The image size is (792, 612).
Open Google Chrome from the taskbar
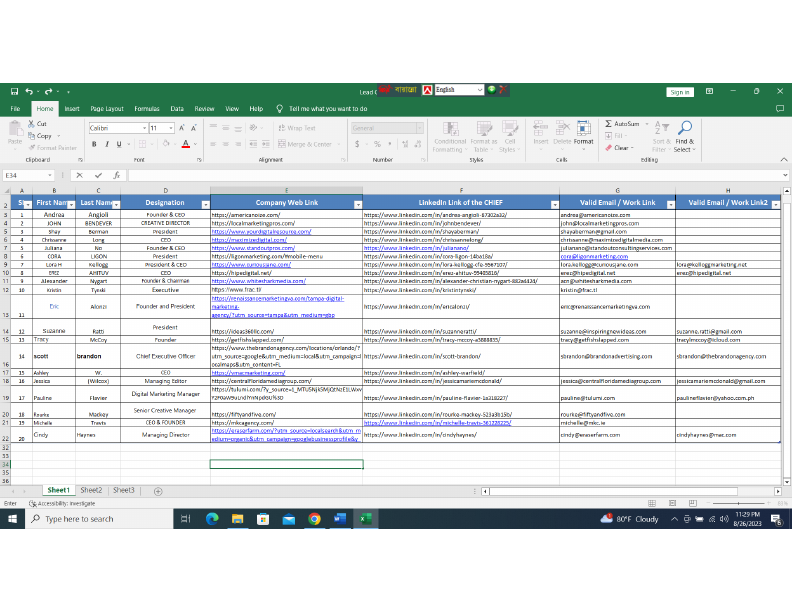click(x=314, y=519)
